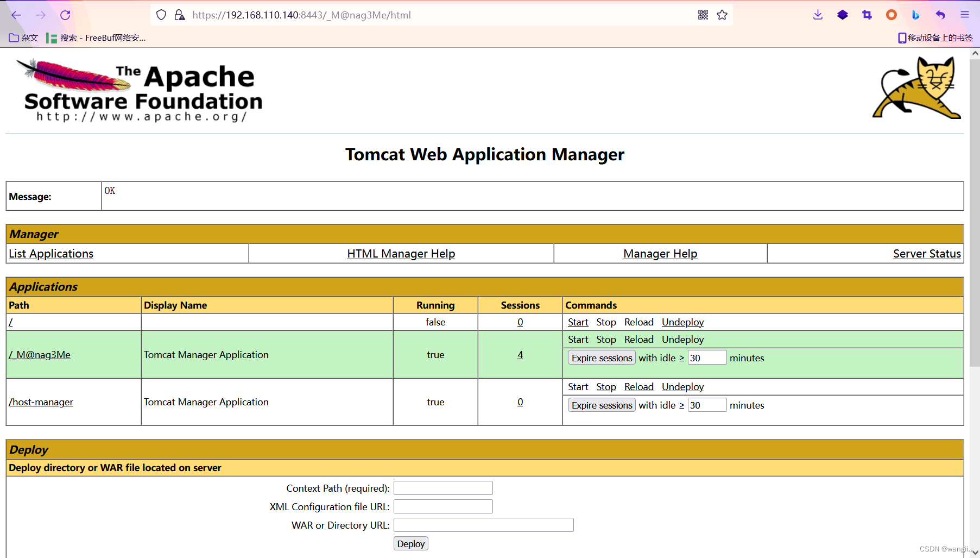Click the Bing extension icon

pos(916,15)
